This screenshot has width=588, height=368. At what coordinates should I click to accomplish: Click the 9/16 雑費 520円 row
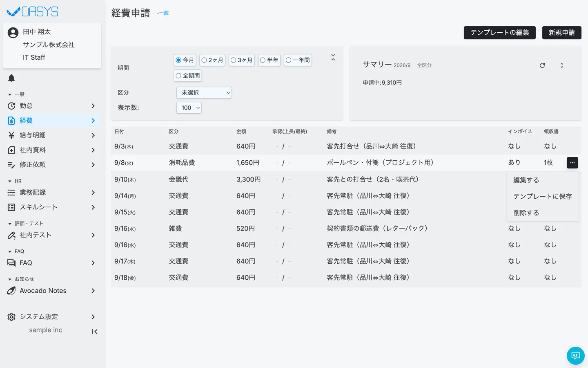[x=346, y=229]
